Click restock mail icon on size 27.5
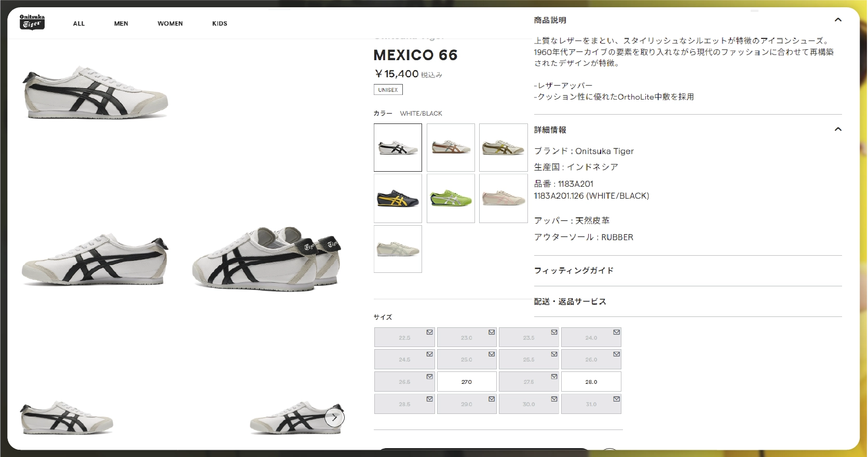Screen dimensions: 868x457 [554, 377]
